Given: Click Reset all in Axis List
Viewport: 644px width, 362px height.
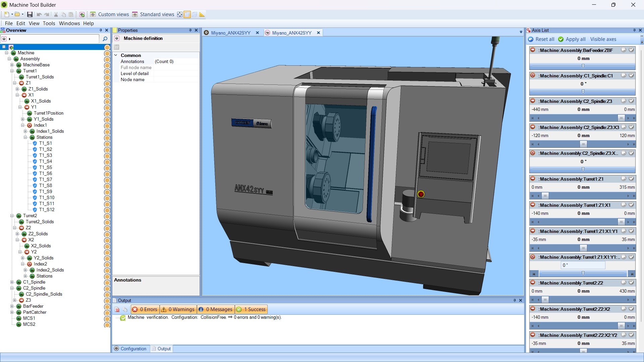Looking at the screenshot, I should (541, 39).
